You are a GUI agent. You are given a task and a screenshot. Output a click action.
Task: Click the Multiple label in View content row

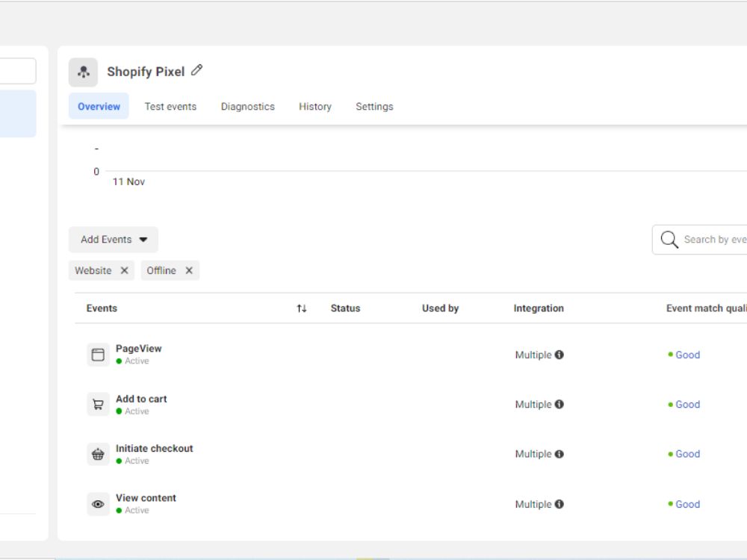(x=533, y=504)
